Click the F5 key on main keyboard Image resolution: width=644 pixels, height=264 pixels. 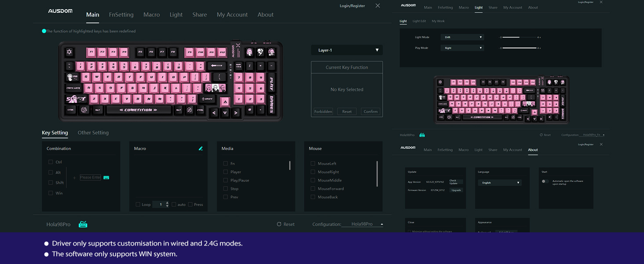pos(140,52)
